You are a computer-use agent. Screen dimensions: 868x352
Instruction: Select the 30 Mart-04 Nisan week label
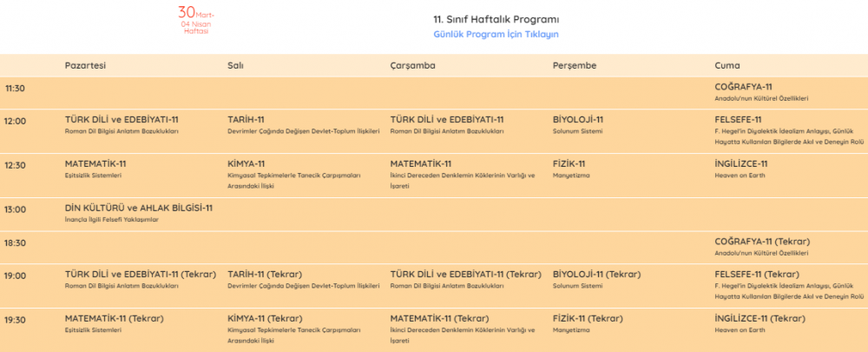(196, 19)
